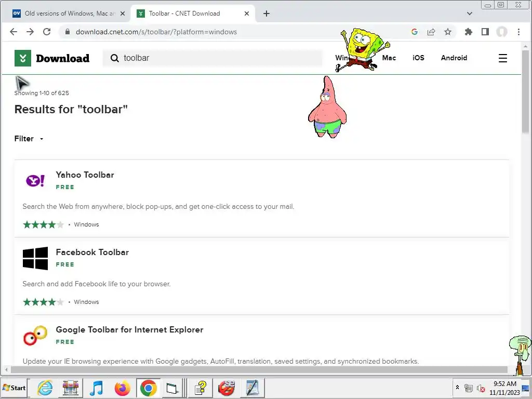Open the window-frames taskbar icon
The height and width of the screenshot is (399, 532).
[172, 388]
